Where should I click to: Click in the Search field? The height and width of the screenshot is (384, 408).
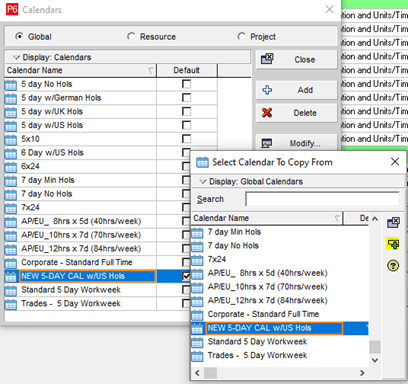[x=322, y=199]
